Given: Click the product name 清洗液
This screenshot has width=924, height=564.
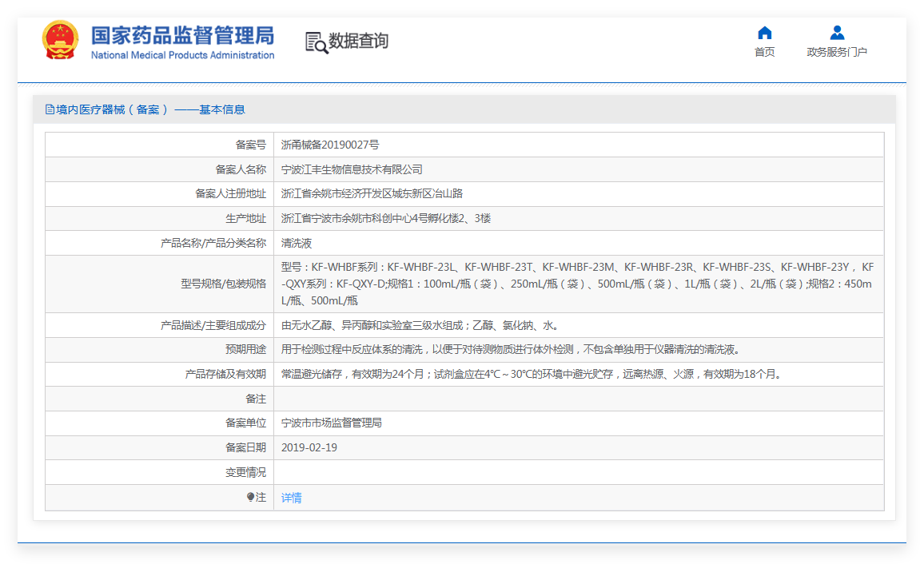Looking at the screenshot, I should click(297, 243).
